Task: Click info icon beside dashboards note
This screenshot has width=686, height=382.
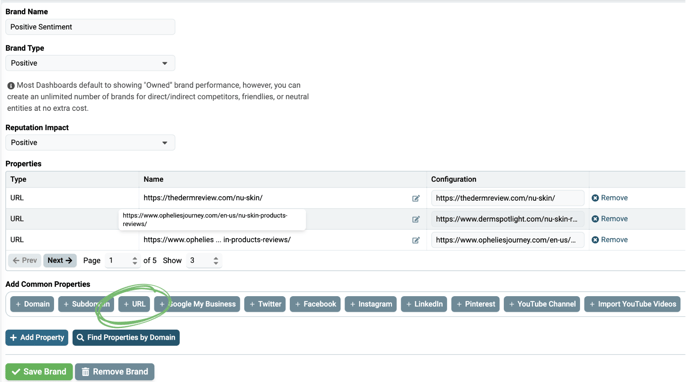Action: click(11, 85)
